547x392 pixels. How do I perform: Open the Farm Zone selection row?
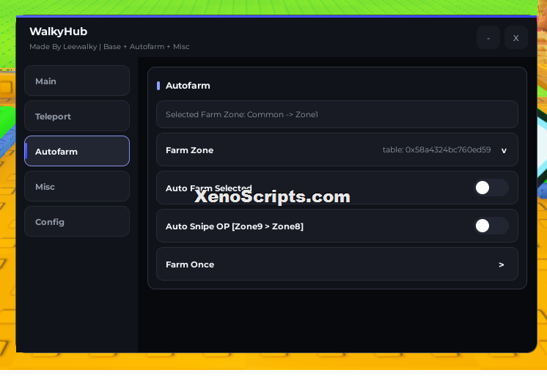point(337,149)
